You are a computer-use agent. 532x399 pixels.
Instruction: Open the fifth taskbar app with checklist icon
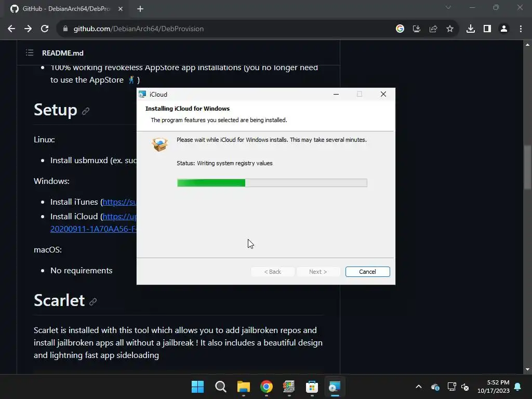[x=289, y=387]
